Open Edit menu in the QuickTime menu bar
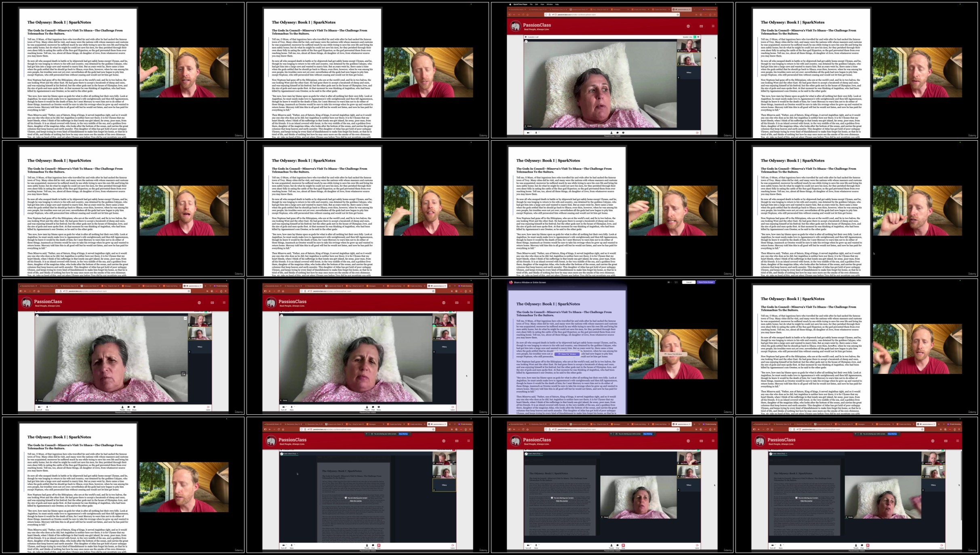The height and width of the screenshot is (555, 980). (x=537, y=4)
